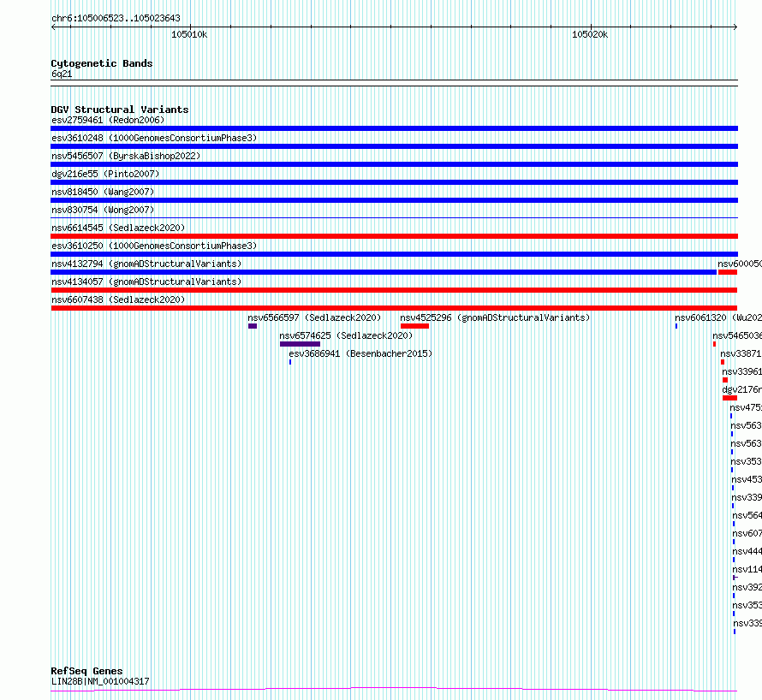The width and height of the screenshot is (762, 700).
Task: Click the blue bar under dgv216e55
Action: 394,182
